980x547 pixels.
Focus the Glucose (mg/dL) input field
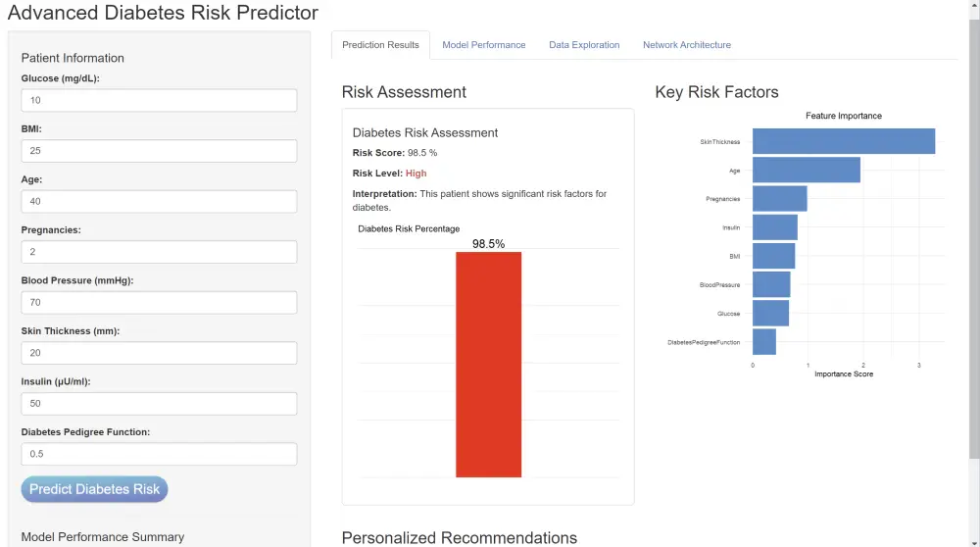tap(159, 100)
